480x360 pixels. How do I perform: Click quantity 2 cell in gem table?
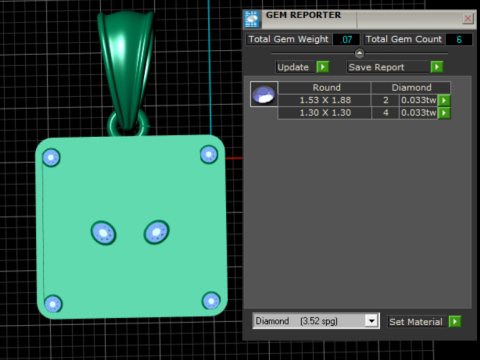point(385,100)
